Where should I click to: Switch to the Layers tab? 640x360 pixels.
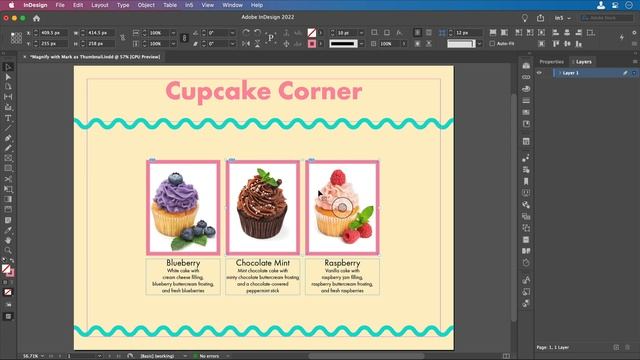click(583, 62)
